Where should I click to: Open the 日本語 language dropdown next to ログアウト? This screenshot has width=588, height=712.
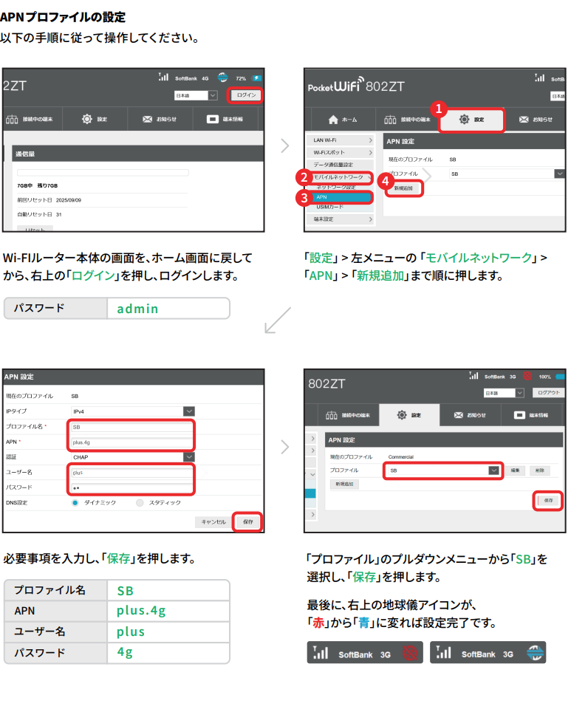tap(504, 393)
